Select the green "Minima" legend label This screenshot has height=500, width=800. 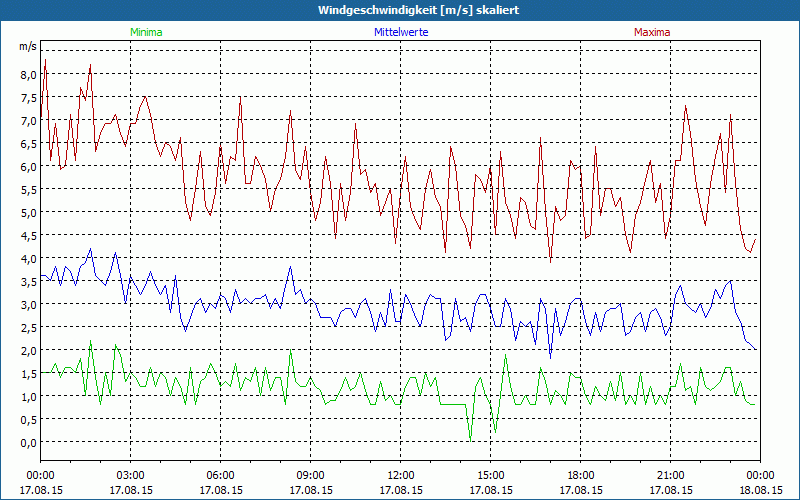coord(145,32)
